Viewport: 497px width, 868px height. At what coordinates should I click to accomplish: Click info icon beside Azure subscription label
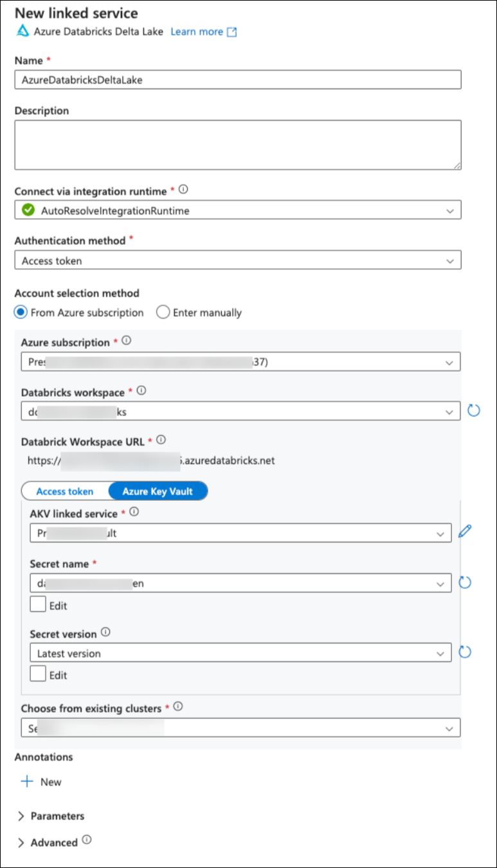tap(127, 341)
